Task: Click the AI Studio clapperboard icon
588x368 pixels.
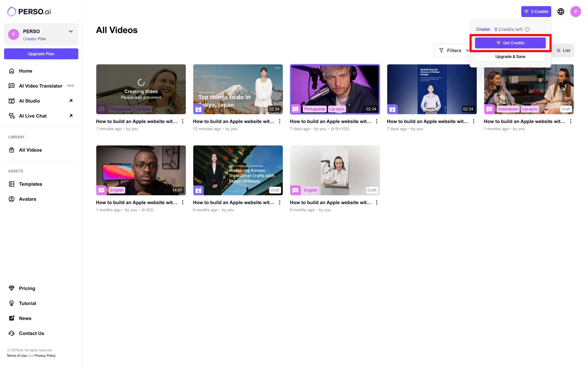Action: 11,101
